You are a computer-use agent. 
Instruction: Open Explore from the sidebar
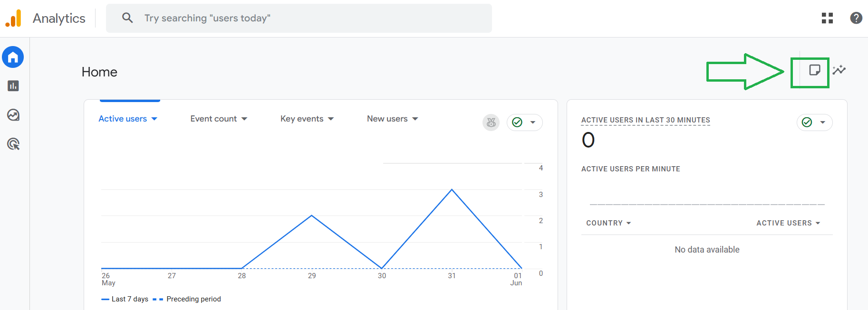tap(13, 115)
